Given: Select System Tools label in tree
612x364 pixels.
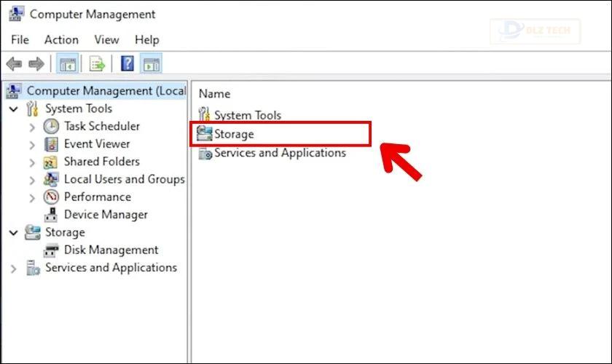Looking at the screenshot, I should [x=79, y=108].
